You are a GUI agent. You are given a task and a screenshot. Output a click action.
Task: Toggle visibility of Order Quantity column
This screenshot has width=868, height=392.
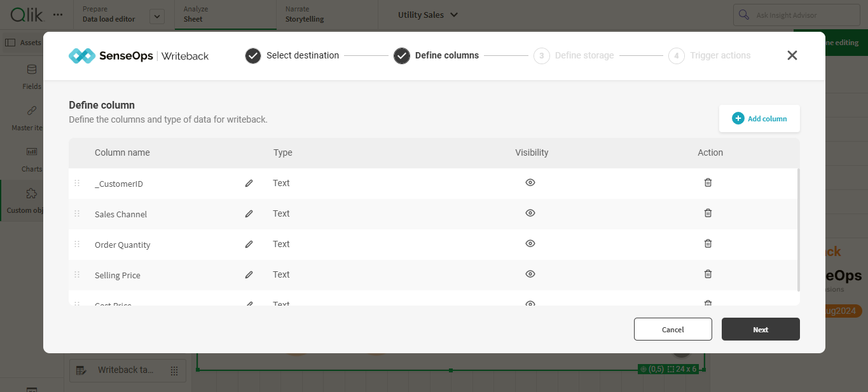coord(530,243)
